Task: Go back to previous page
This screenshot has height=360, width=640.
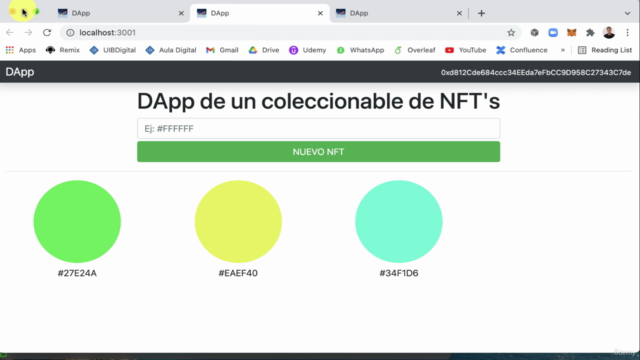Action: click(10, 32)
